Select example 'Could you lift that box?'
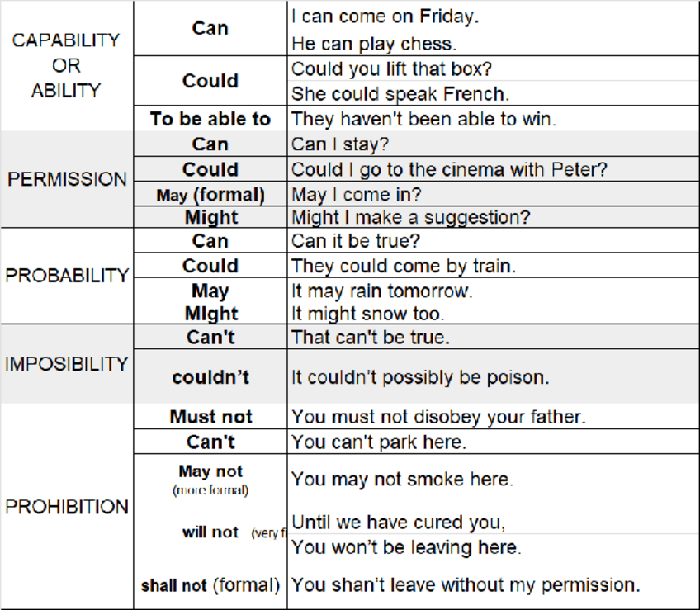Screen dimensions: 700x610 [392, 69]
